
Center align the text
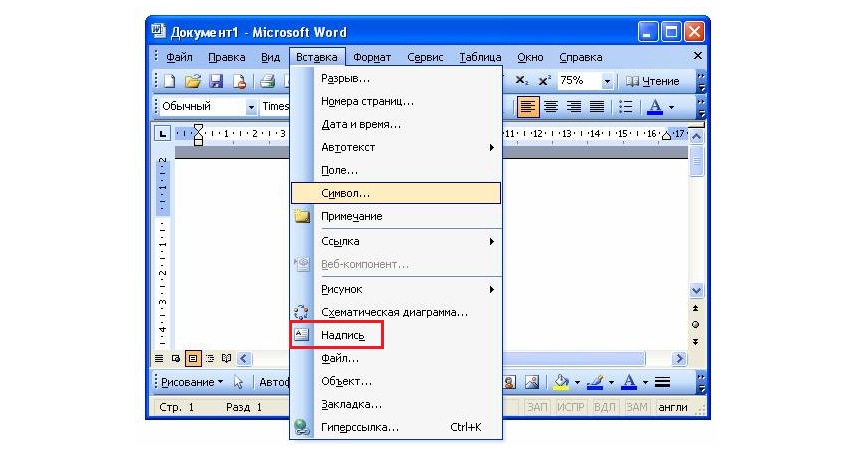click(551, 107)
